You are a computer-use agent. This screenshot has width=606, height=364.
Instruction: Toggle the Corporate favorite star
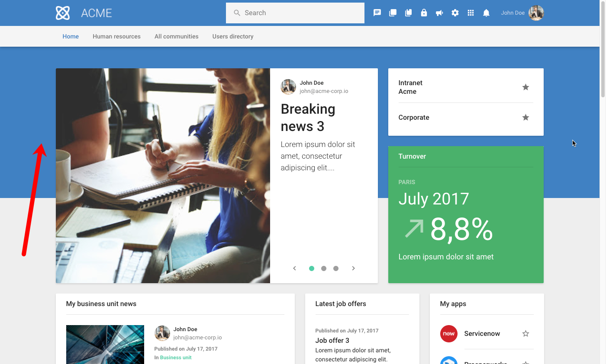tap(525, 117)
